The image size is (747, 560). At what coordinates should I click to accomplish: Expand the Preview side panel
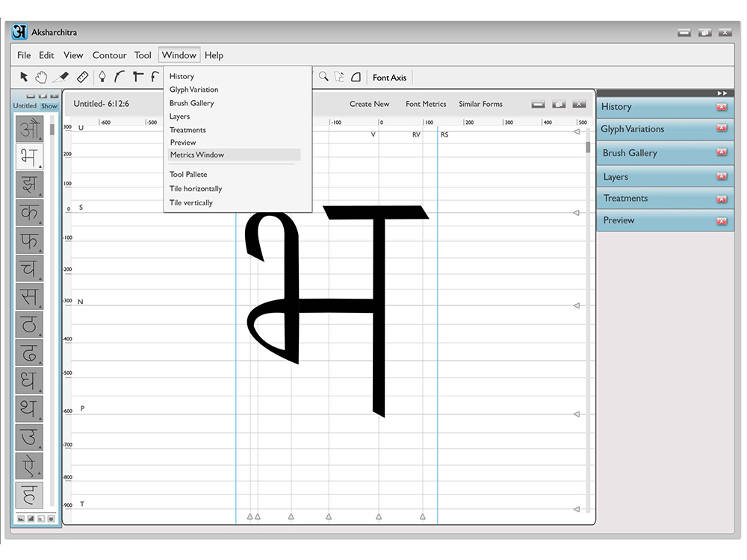tap(665, 220)
